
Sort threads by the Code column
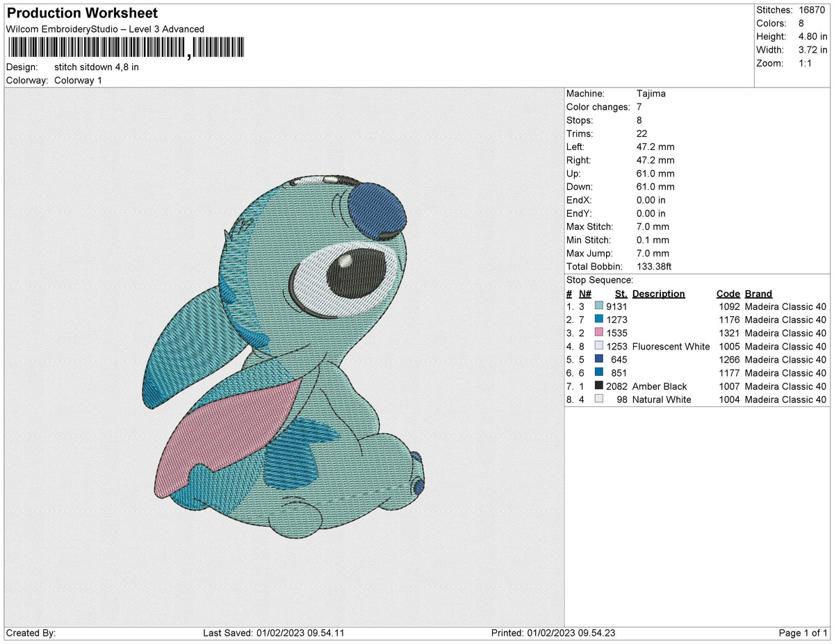(728, 293)
